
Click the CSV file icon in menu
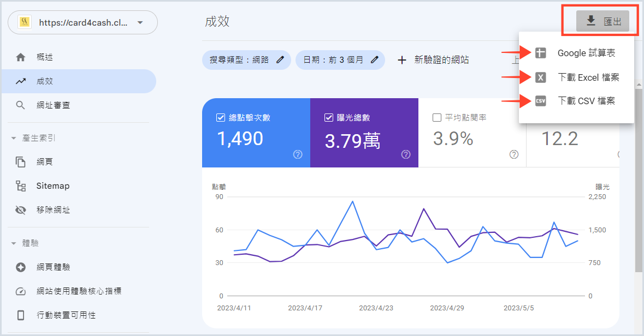pos(540,101)
